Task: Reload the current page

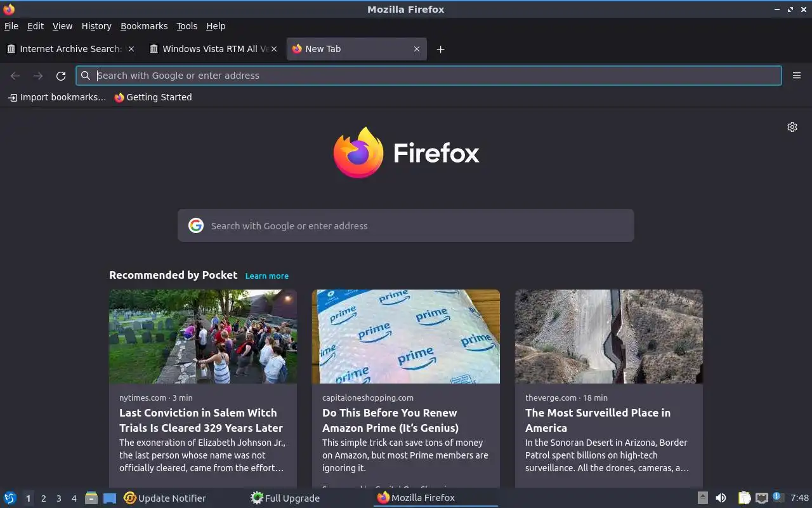Action: 61,76
